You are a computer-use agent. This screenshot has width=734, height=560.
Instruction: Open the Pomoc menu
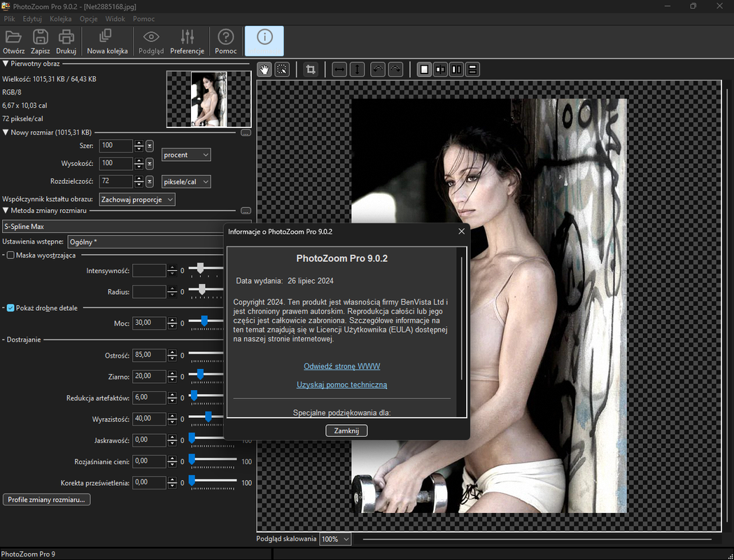tap(143, 19)
